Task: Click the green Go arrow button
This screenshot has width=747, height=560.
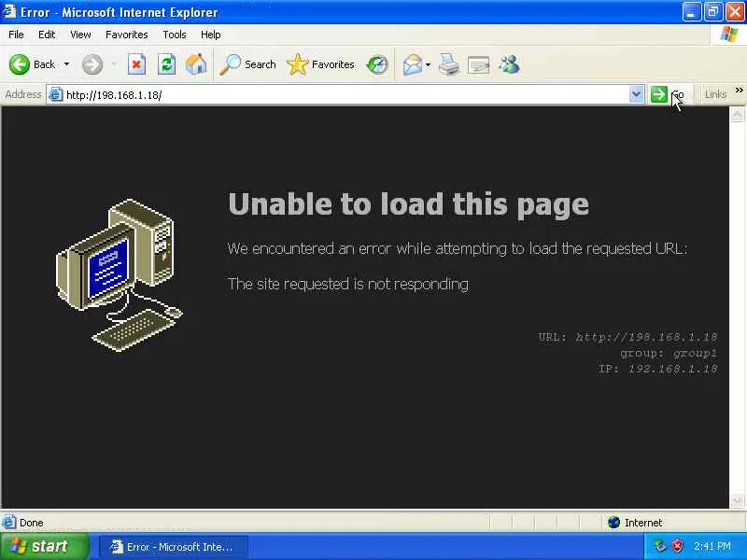Action: point(659,94)
